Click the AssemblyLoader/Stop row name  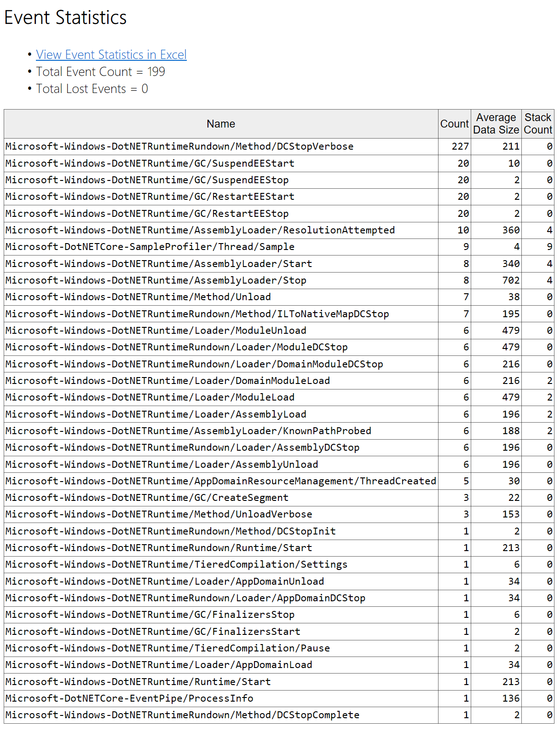click(x=156, y=280)
